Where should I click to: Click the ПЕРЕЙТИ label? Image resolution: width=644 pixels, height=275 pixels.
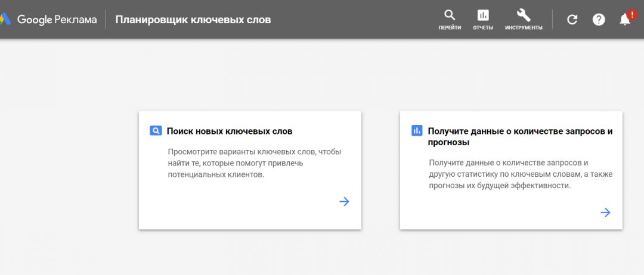click(450, 28)
